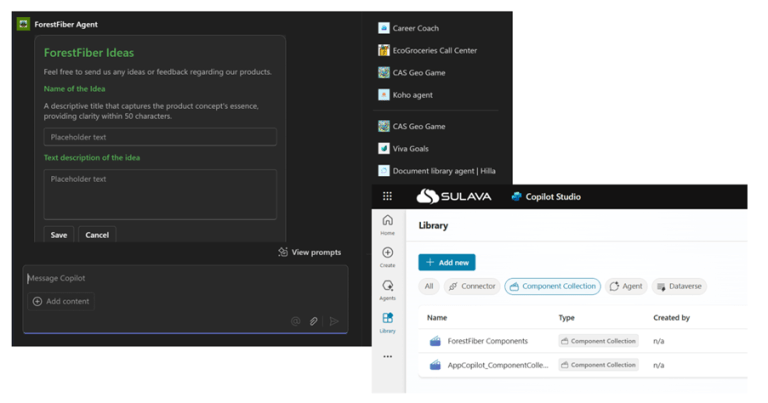Image resolution: width=768 pixels, height=403 pixels.
Task: Toggle the Connector filter chip
Action: point(472,286)
